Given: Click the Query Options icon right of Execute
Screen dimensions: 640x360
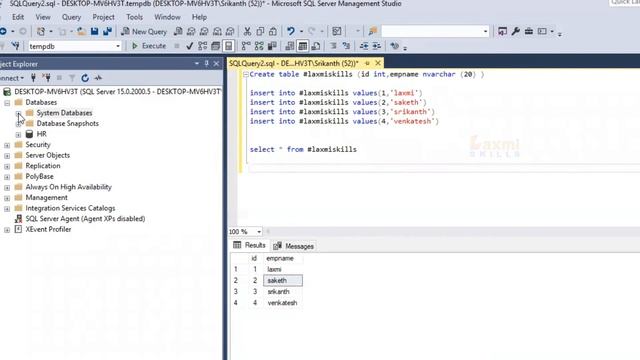Looking at the screenshot, I should point(216,46).
